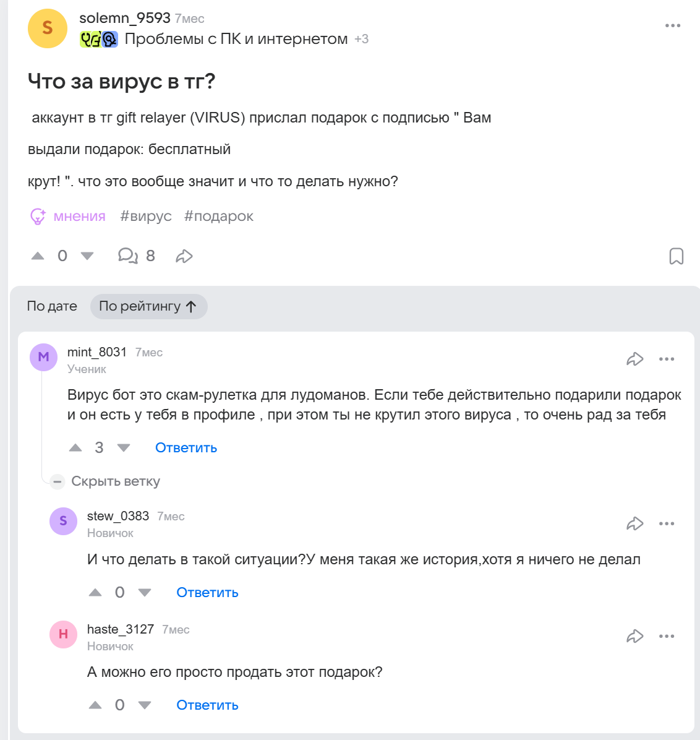Open three-dot menu for stew_0383 comment
The image size is (700, 740).
(667, 523)
